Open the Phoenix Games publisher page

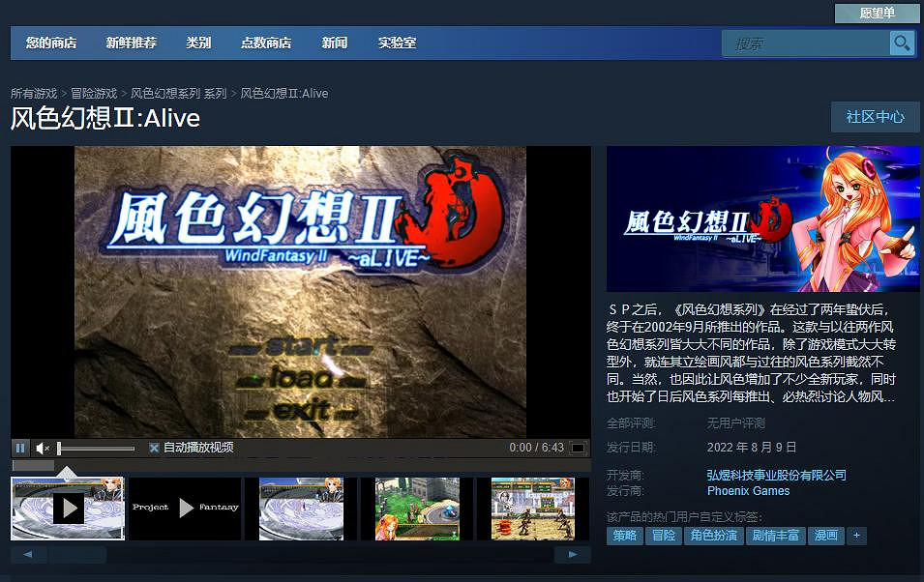[x=747, y=490]
